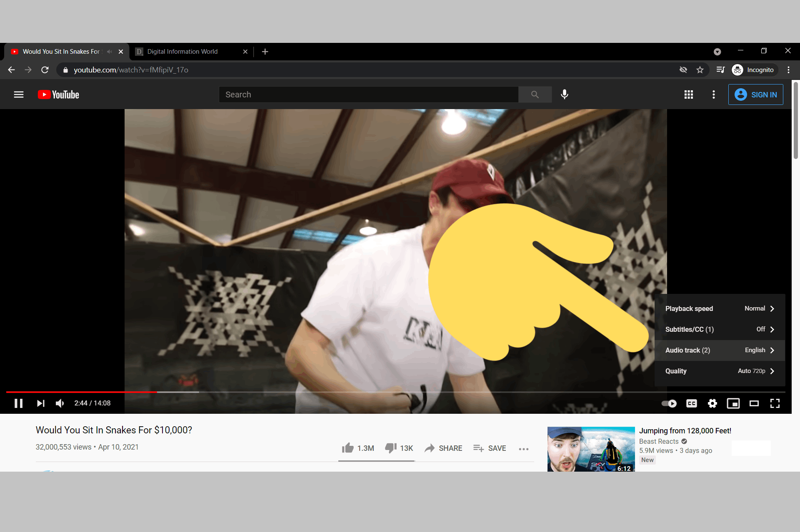Viewport: 800px width, 532px height.
Task: Enter fullscreen playback
Action: (775, 403)
